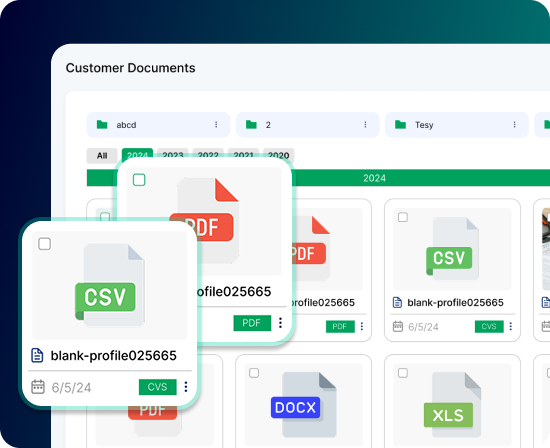Click blank-profile025665 name on enlarged CSV card
550x448 pixels.
[114, 356]
